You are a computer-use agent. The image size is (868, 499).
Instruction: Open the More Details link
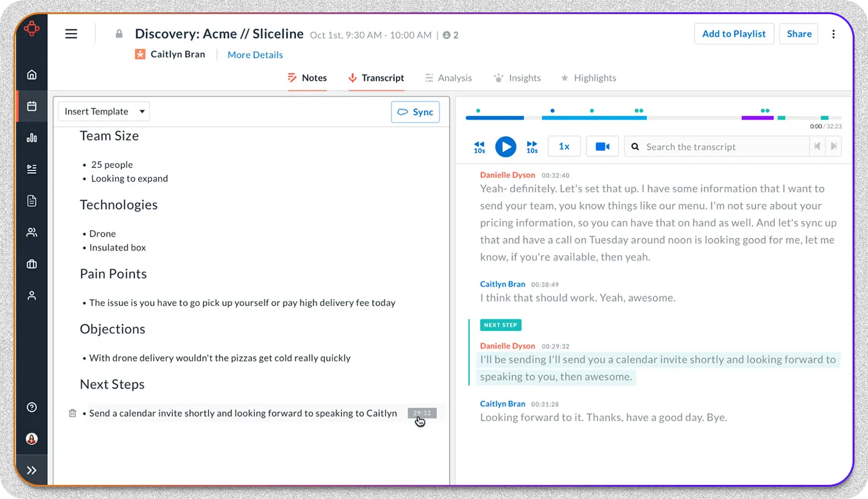click(255, 55)
